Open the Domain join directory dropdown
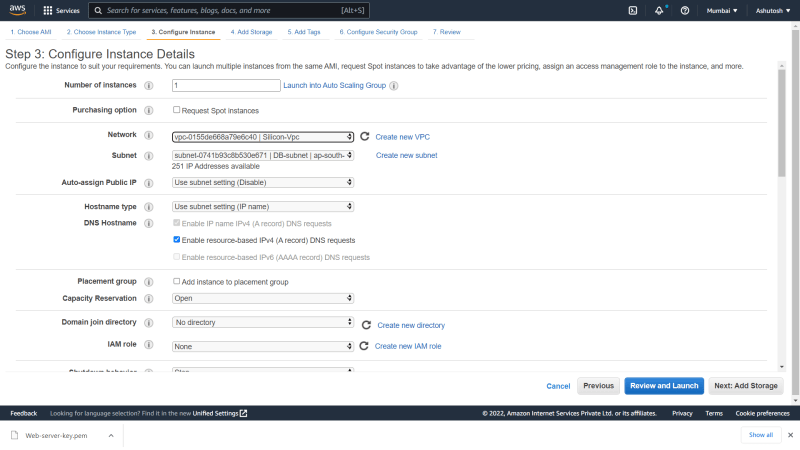Viewport: 800px width, 450px height. [263, 322]
